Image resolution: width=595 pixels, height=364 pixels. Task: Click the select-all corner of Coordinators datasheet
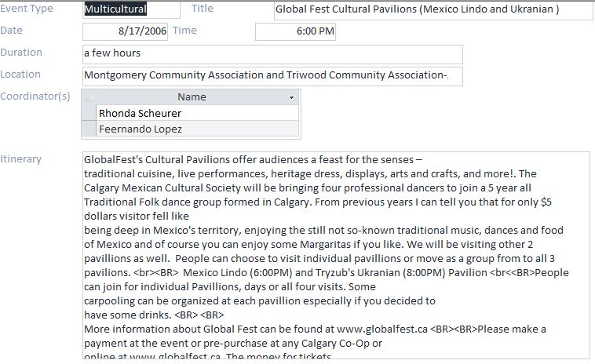tap(89, 97)
